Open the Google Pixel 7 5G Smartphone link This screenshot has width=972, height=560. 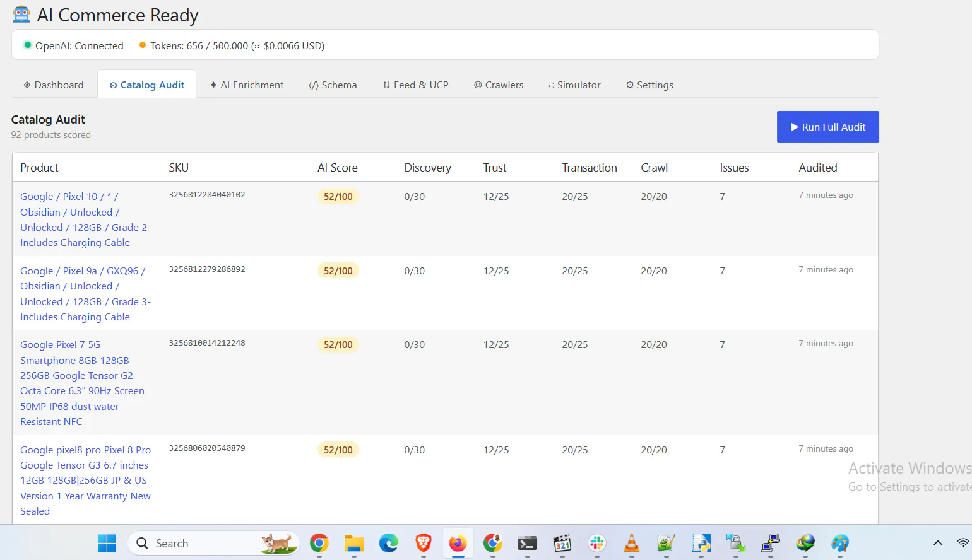82,383
